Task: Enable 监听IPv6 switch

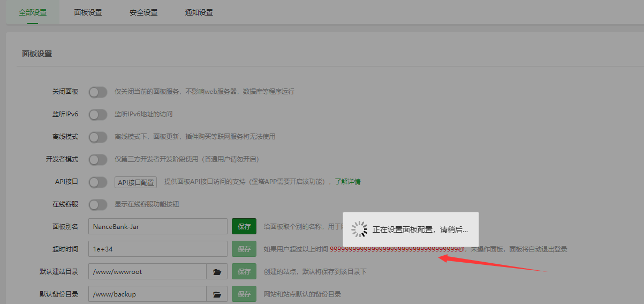Action: [98, 115]
